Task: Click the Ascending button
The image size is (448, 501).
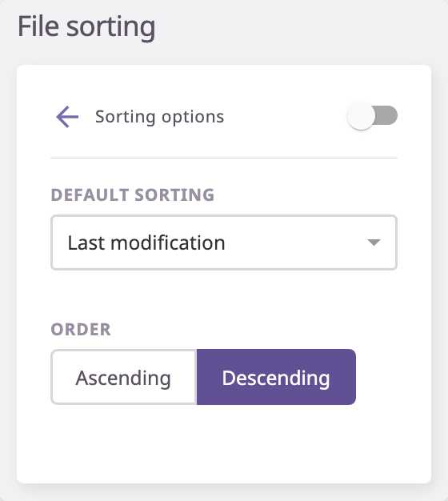Action: pos(123,377)
